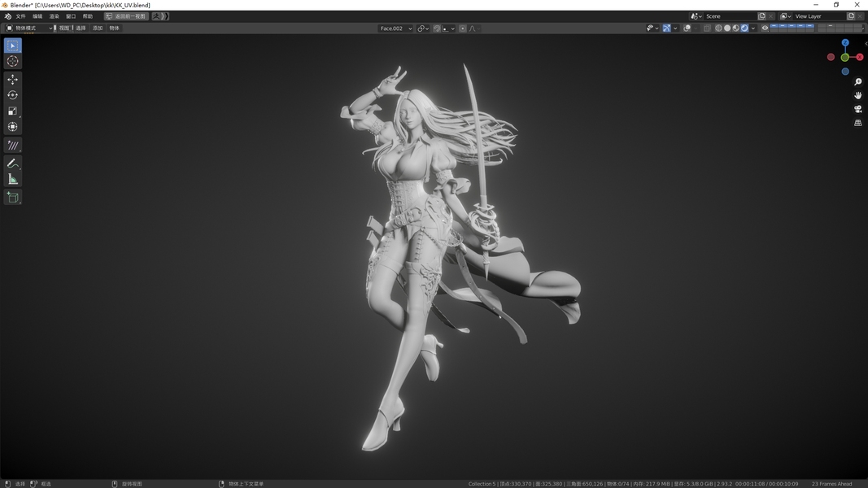
Task: Switch to wireframe viewport shading
Action: (718, 28)
